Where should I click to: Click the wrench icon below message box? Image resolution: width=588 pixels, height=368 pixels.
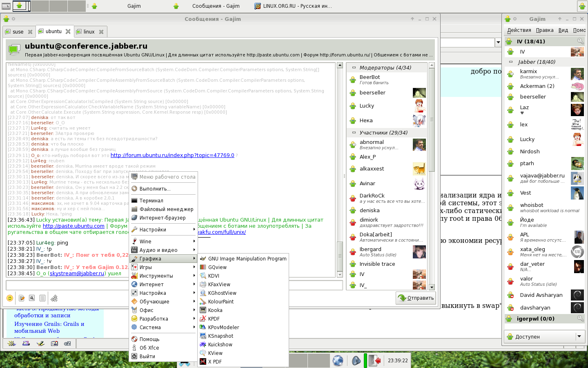[32, 298]
